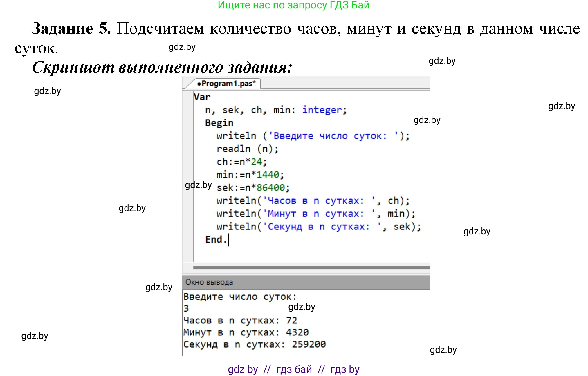Click output line 'Минут в n сутках: 4320'
This screenshot has width=588, height=376.
(x=245, y=332)
